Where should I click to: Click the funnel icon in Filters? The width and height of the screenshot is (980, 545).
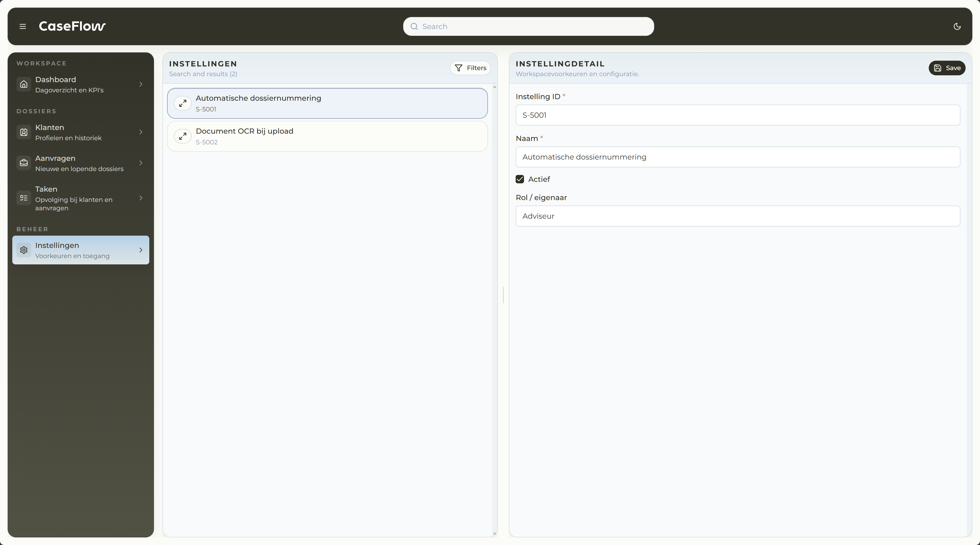(458, 68)
